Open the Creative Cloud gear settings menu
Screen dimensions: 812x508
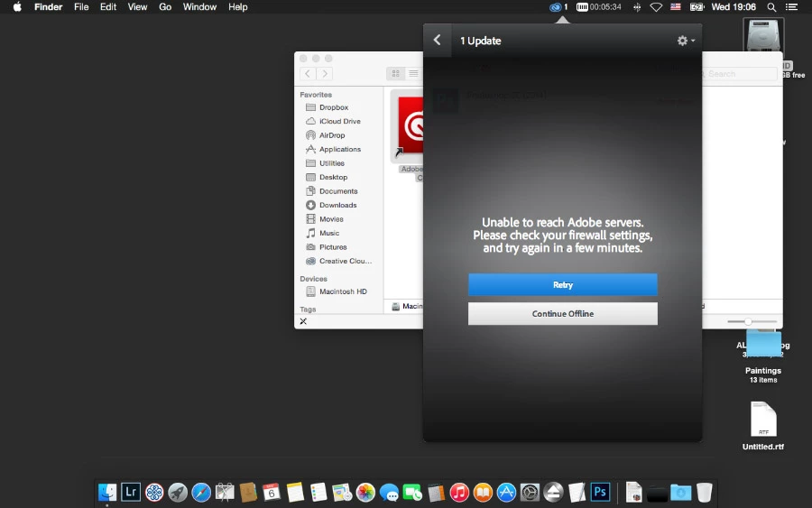686,41
